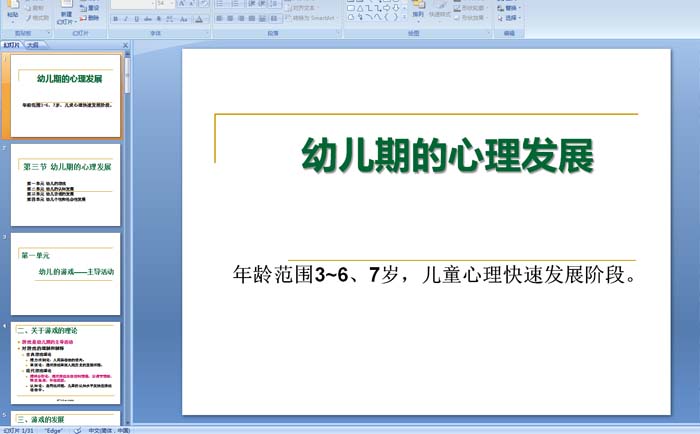Open Shape Outline (形状轮廓) dropdown

pos(471,8)
